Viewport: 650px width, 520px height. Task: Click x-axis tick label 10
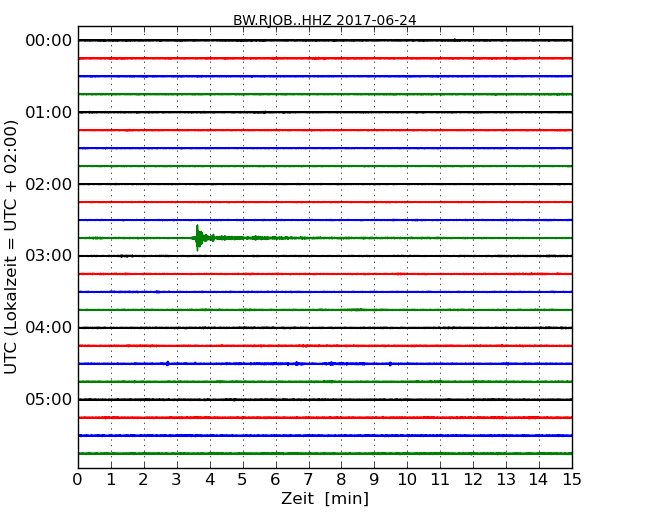coord(407,480)
